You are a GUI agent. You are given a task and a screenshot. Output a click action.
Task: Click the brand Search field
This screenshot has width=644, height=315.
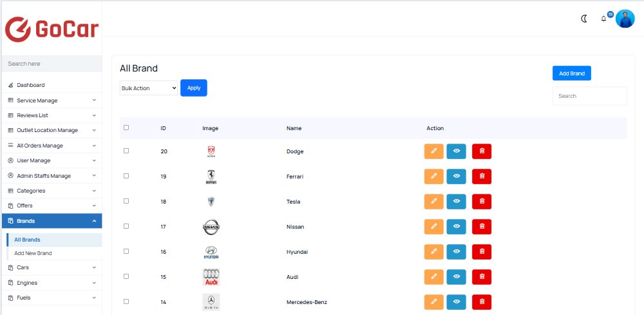(x=589, y=96)
